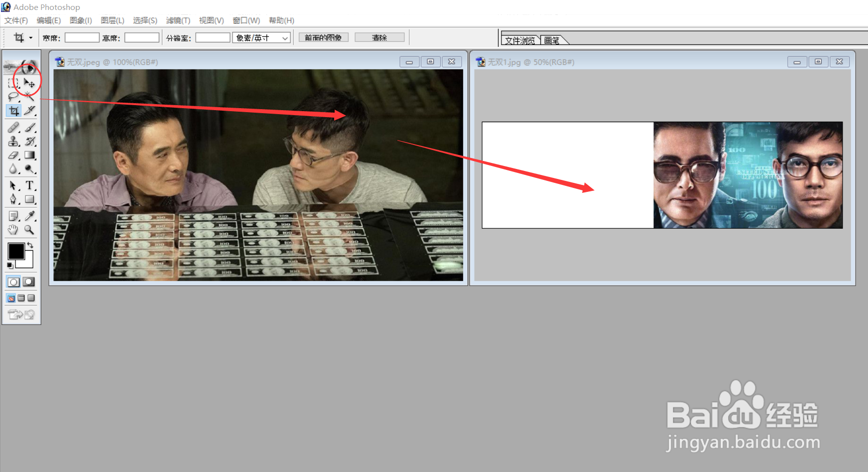Select the Crop tool in toolbox

(13, 111)
